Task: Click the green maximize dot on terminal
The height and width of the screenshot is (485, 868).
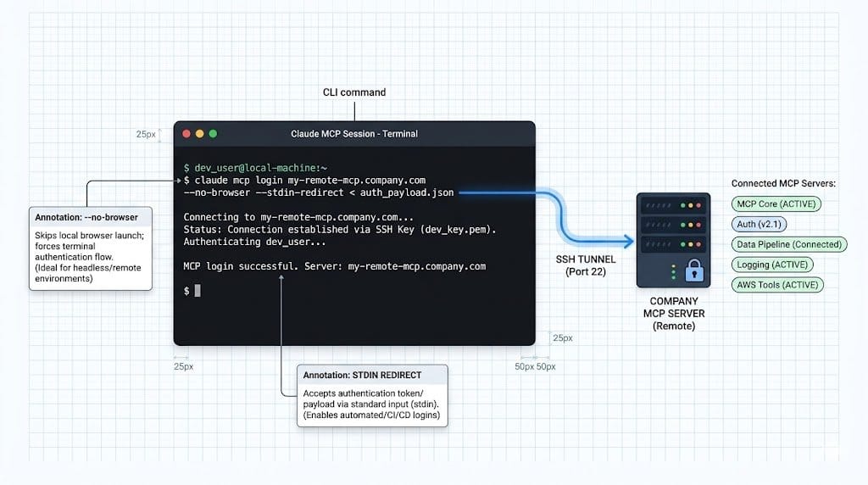Action: pyautogui.click(x=213, y=133)
